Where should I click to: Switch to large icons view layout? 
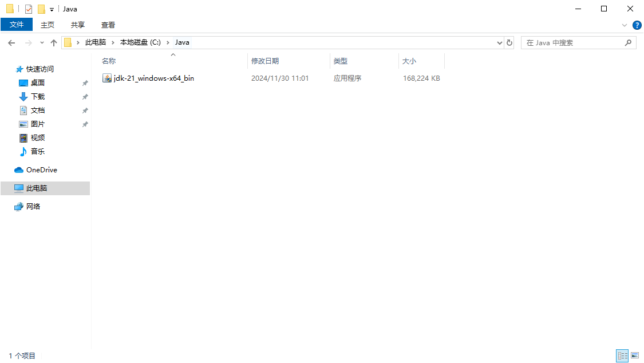635,356
